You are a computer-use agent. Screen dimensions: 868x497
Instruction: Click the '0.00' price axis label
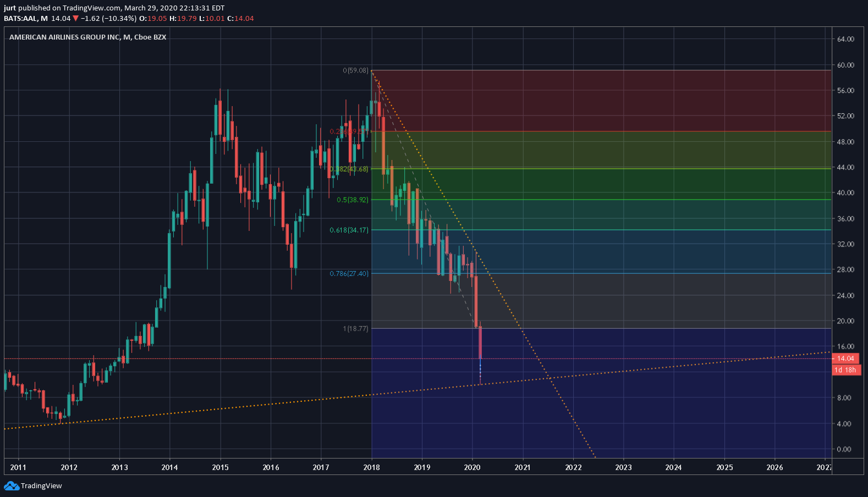point(844,449)
